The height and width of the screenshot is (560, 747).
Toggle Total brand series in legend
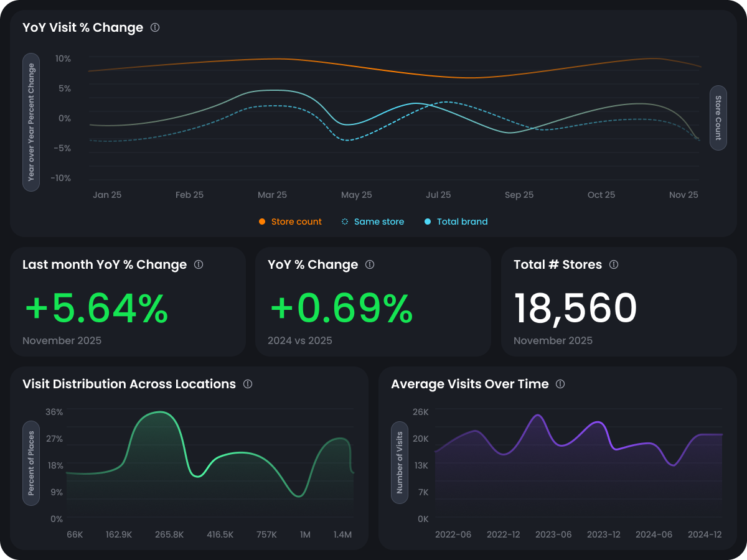462,222
